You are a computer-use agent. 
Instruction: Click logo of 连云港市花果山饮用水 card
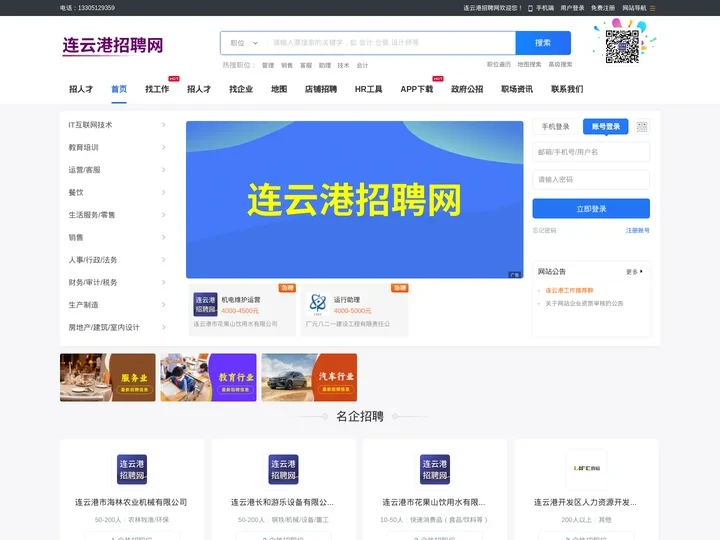click(x=435, y=469)
